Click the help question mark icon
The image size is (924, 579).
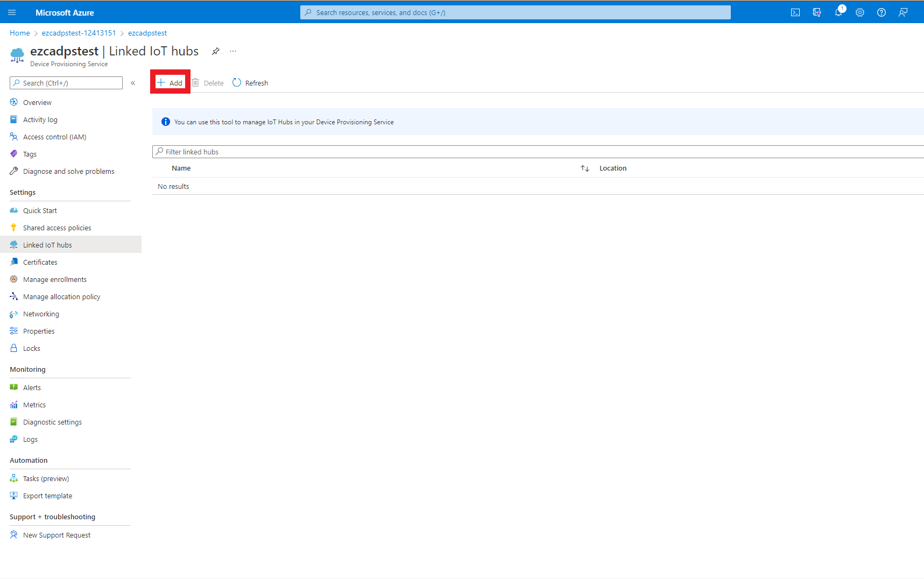click(881, 12)
